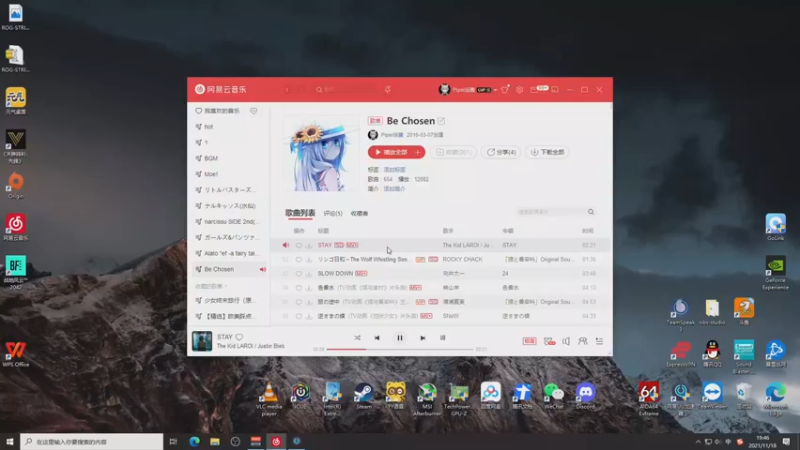Like the STAY row with its heart icon
This screenshot has height=450, width=800.
[x=299, y=245]
